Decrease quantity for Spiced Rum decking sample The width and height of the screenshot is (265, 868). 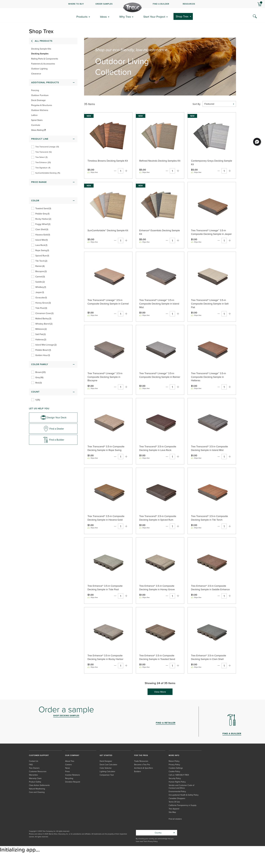pyautogui.click(x=167, y=526)
